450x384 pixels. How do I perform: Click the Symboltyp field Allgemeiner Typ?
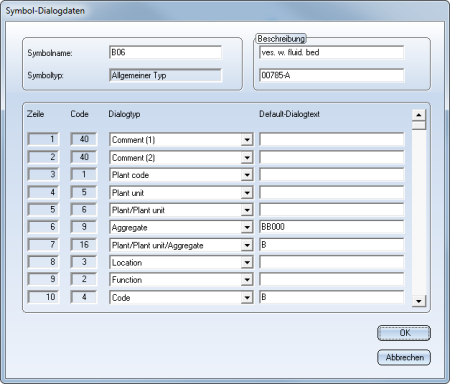[x=165, y=75]
